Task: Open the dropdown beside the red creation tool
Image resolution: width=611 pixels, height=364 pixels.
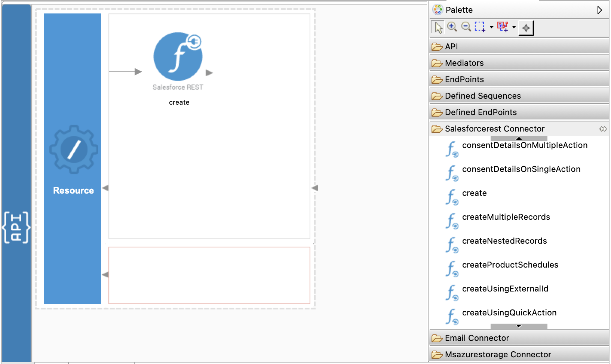Action: pos(514,27)
